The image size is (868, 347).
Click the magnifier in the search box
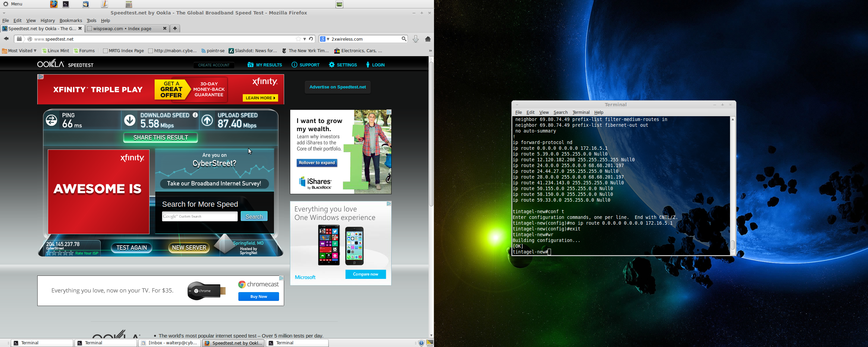[x=404, y=39]
